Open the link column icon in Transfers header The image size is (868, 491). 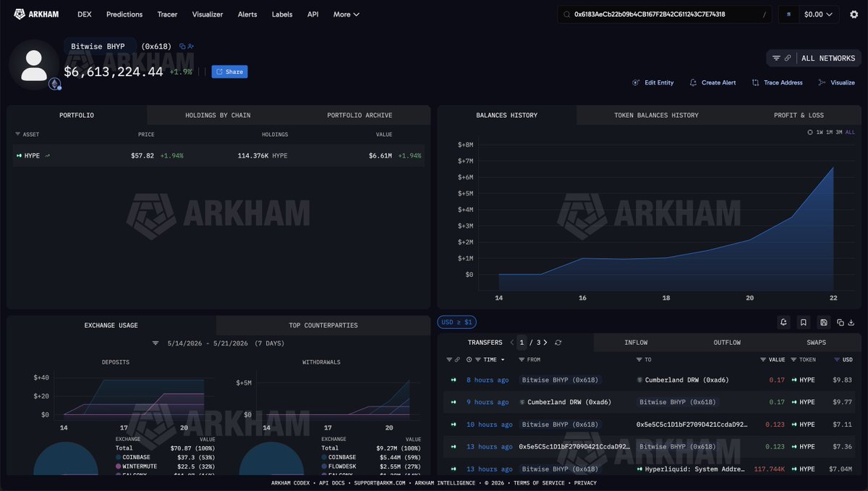[457, 359]
